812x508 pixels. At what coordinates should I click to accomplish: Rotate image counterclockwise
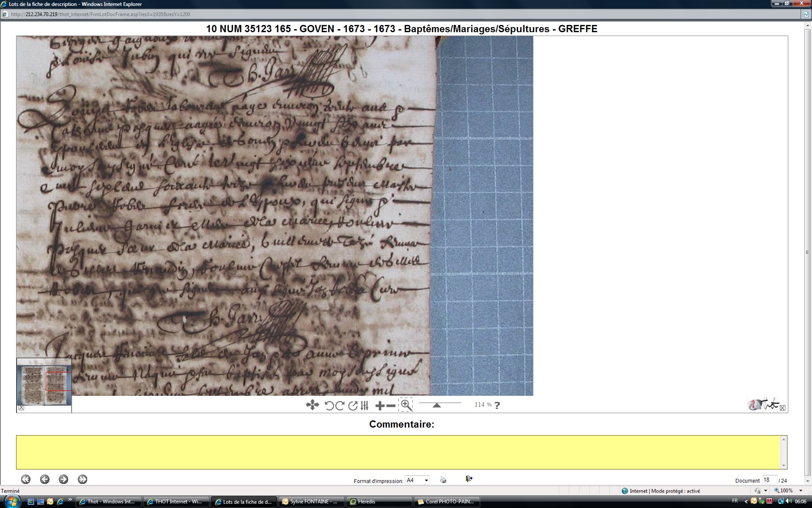coord(329,406)
